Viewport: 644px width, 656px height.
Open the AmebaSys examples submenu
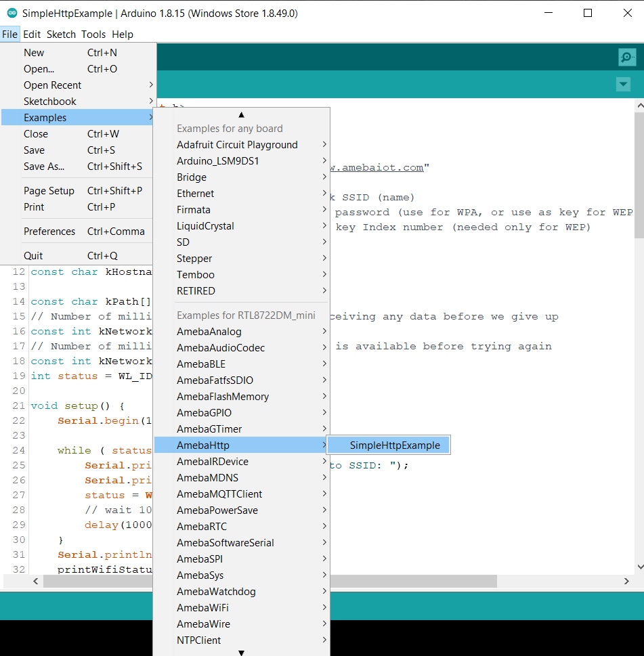242,575
